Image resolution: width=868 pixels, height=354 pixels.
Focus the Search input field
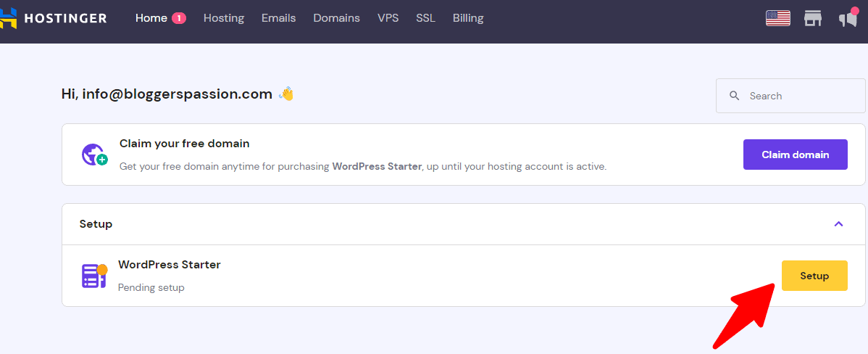coord(797,96)
